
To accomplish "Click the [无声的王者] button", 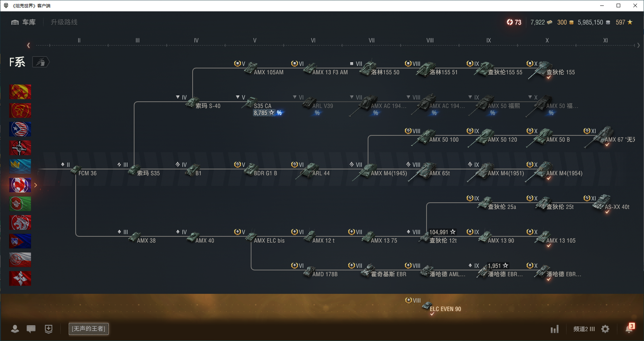I will [x=88, y=329].
